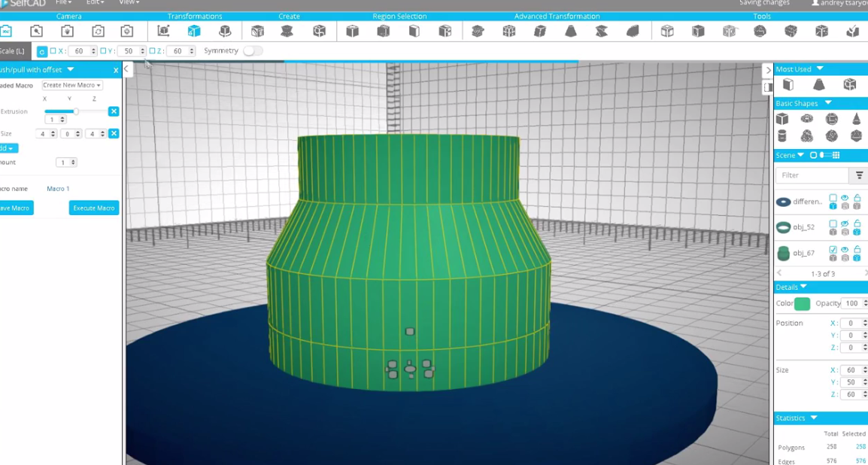This screenshot has width=868, height=465.
Task: Collapse the Scene section arrow
Action: click(800, 155)
